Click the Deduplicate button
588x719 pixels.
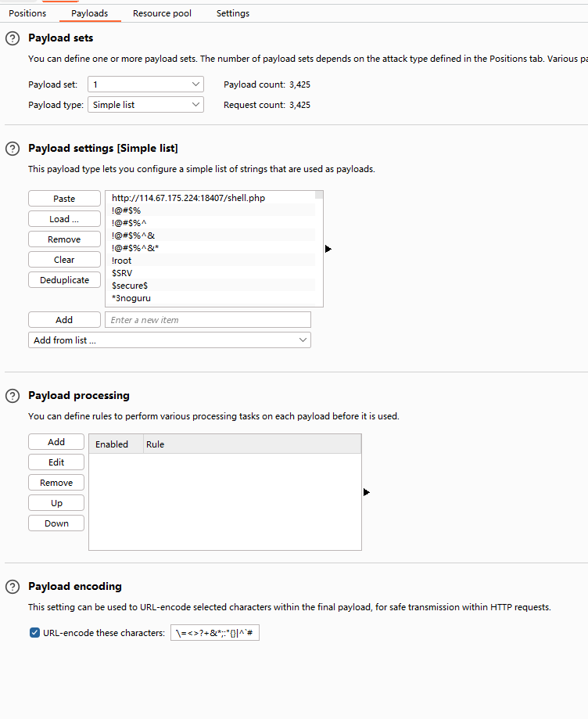[64, 280]
